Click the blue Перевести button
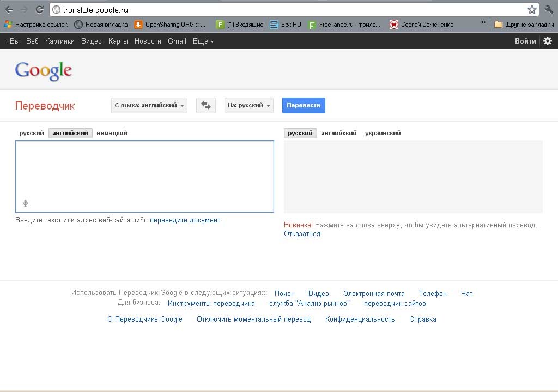The image size is (558, 392). click(304, 105)
